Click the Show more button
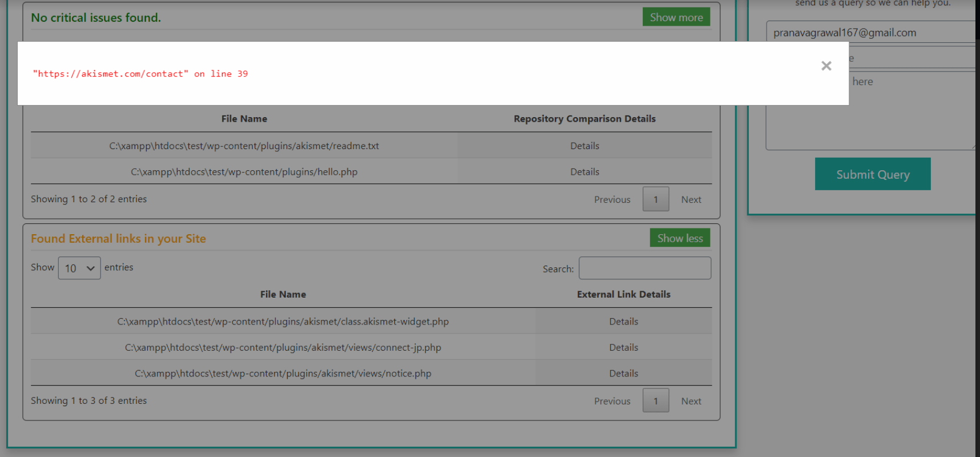Image resolution: width=980 pixels, height=457 pixels. [x=676, y=17]
